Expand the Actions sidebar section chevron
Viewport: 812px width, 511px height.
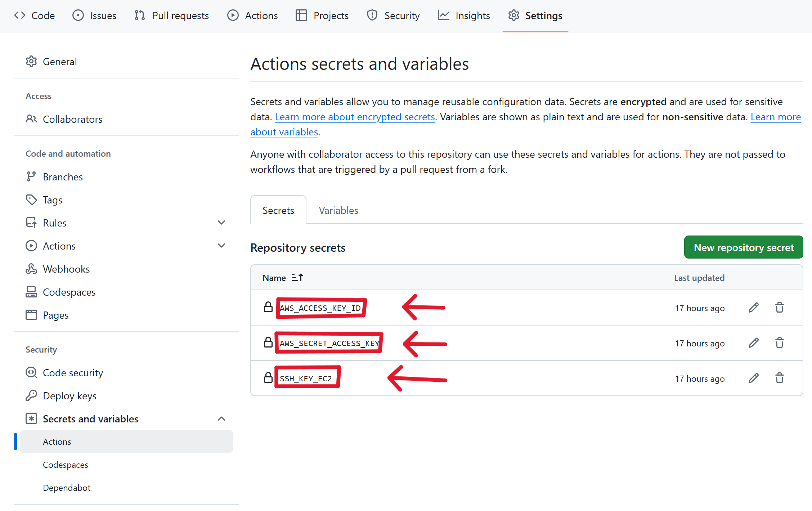[x=221, y=246]
